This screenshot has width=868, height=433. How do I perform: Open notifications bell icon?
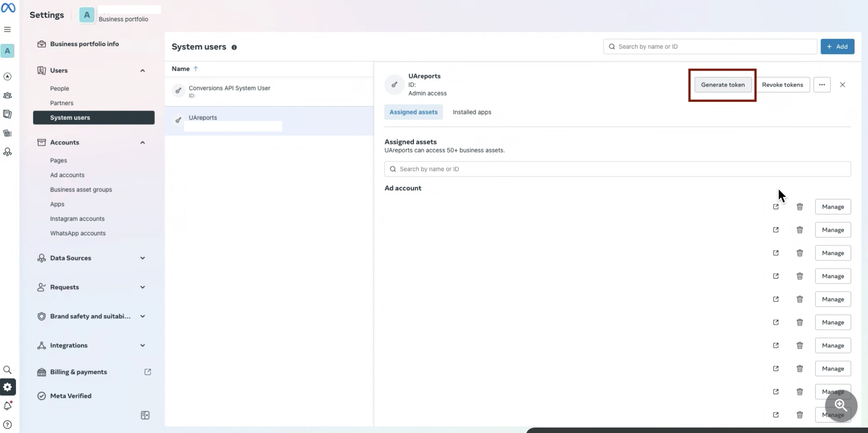7,406
